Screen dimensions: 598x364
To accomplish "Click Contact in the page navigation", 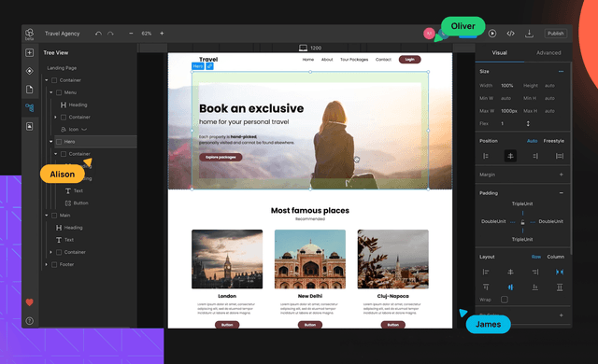I will 383,60.
